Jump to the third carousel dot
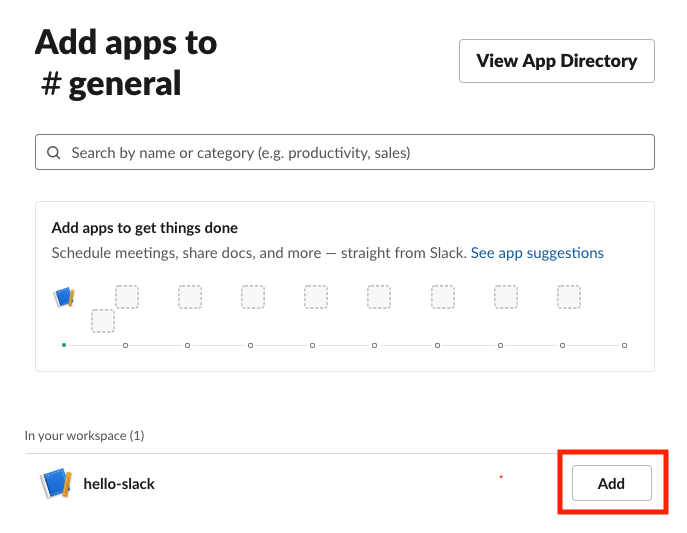 (x=188, y=346)
